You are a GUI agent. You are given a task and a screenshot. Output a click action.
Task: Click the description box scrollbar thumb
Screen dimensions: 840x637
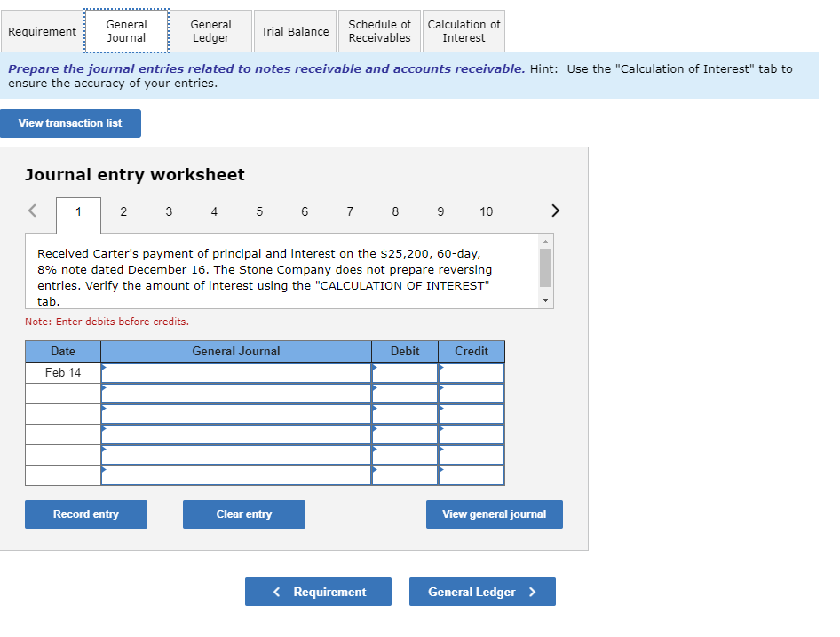tap(545, 267)
